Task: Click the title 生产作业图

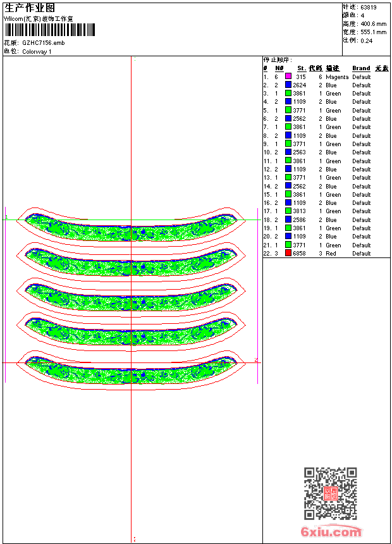Action: tap(30, 8)
